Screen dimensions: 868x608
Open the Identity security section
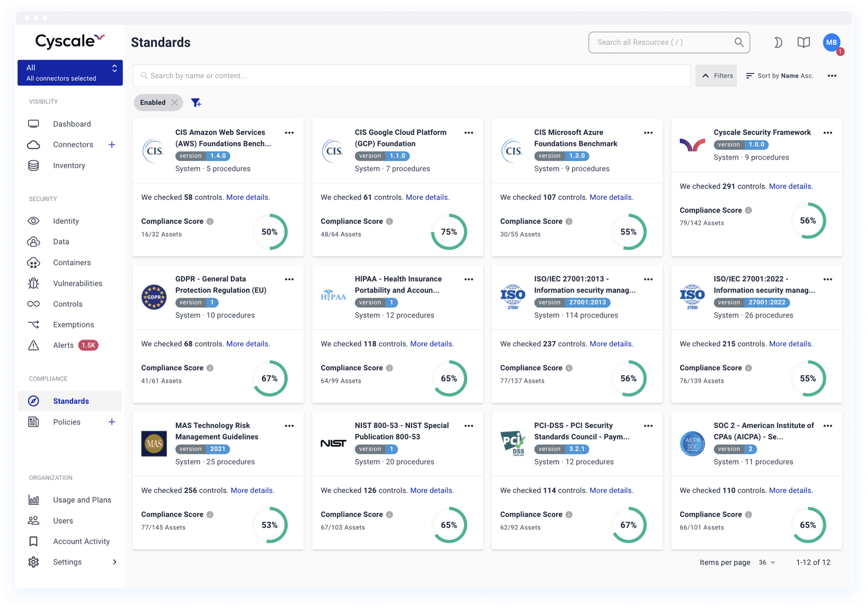pyautogui.click(x=66, y=221)
